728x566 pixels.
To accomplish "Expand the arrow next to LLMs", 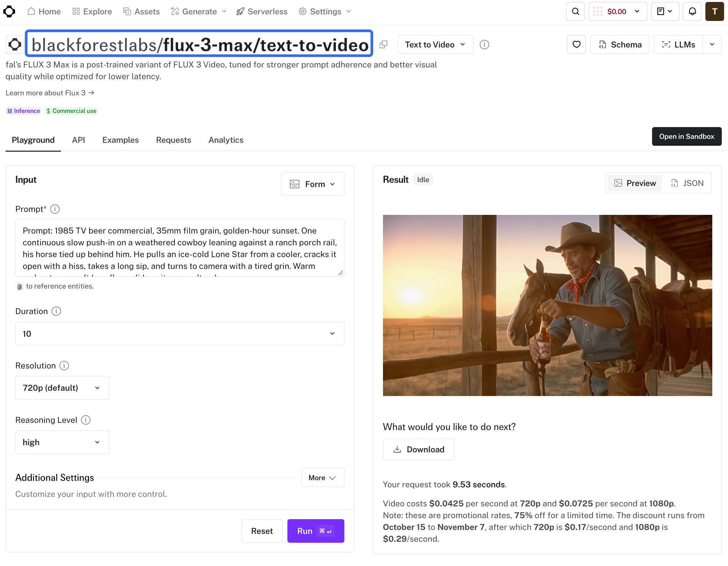I will tap(712, 44).
